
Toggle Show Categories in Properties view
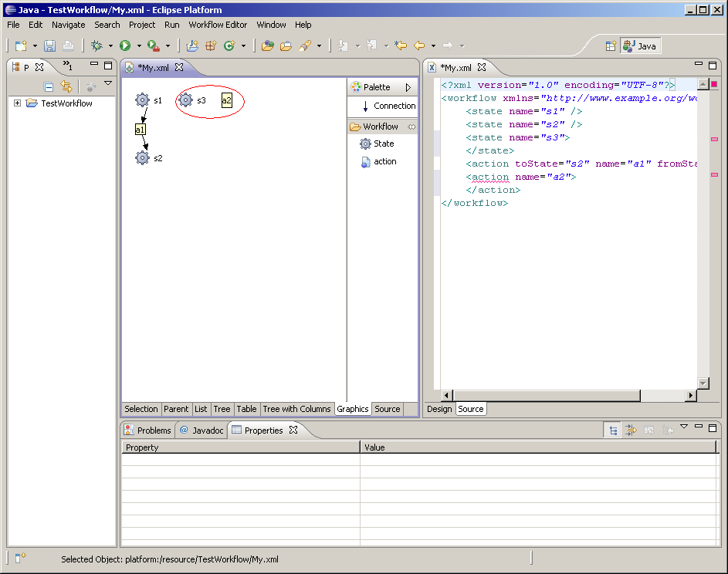(x=613, y=430)
